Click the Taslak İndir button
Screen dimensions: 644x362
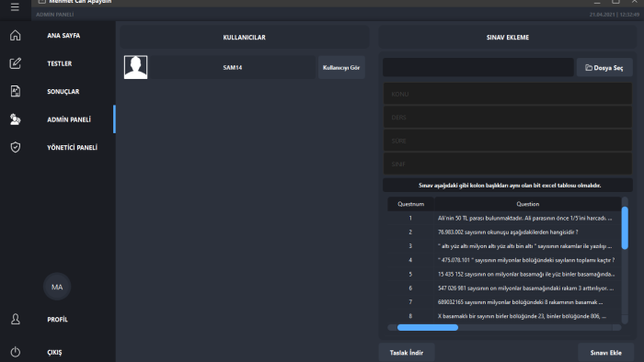coord(407,353)
